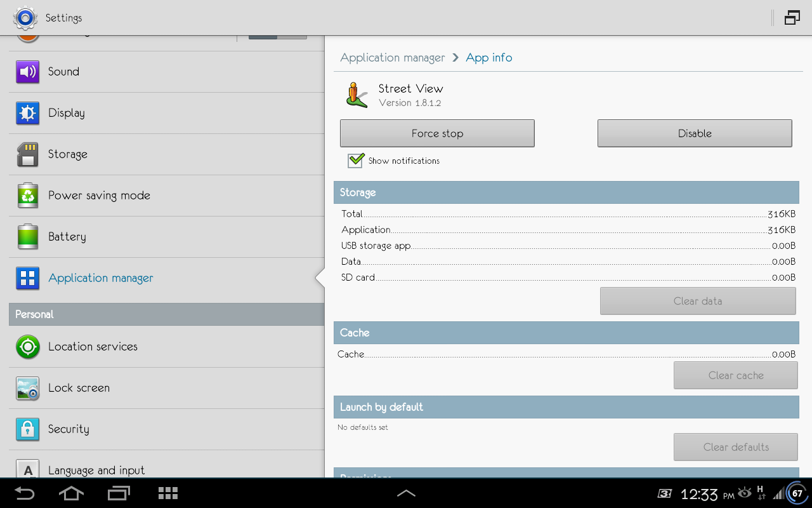Screen dimensions: 812x508
Task: Select Application manager in the sidebar
Action: click(x=166, y=278)
